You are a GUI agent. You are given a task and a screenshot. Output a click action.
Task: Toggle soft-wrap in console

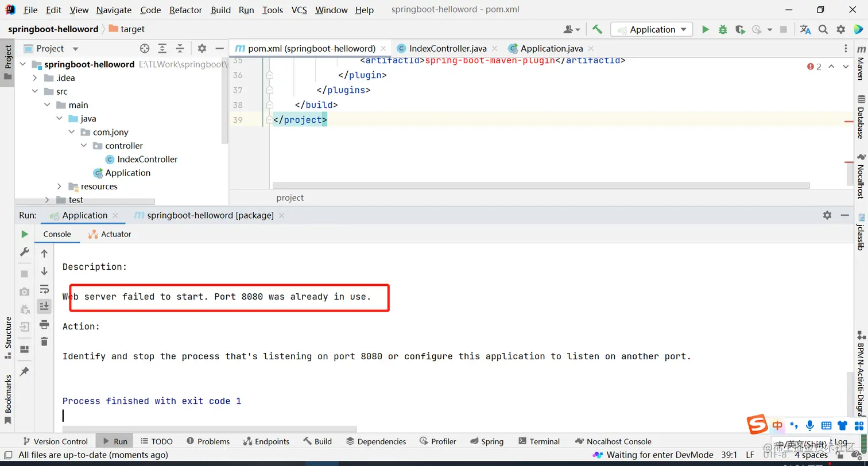point(44,289)
